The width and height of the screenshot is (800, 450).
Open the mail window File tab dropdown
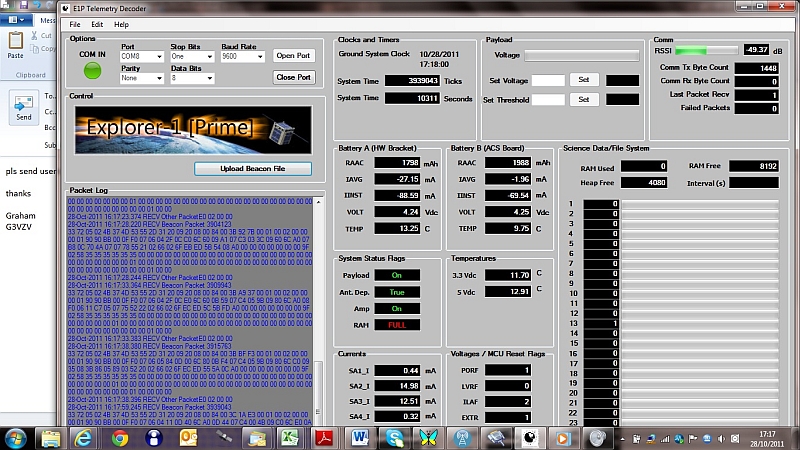(16, 20)
